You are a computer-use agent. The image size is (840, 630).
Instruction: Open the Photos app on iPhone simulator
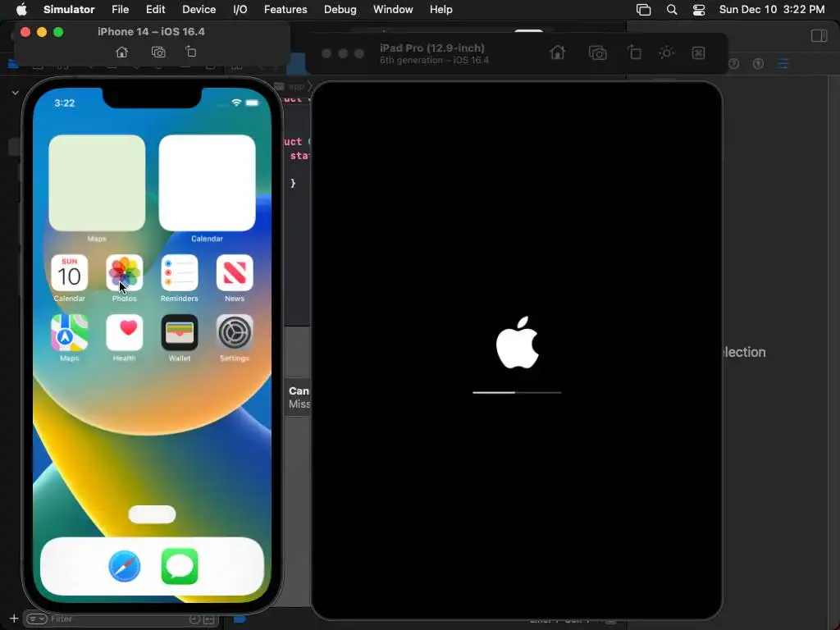tap(125, 272)
